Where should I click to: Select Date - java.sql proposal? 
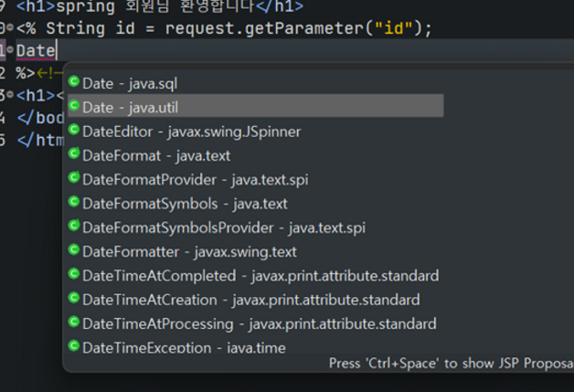[x=256, y=83]
